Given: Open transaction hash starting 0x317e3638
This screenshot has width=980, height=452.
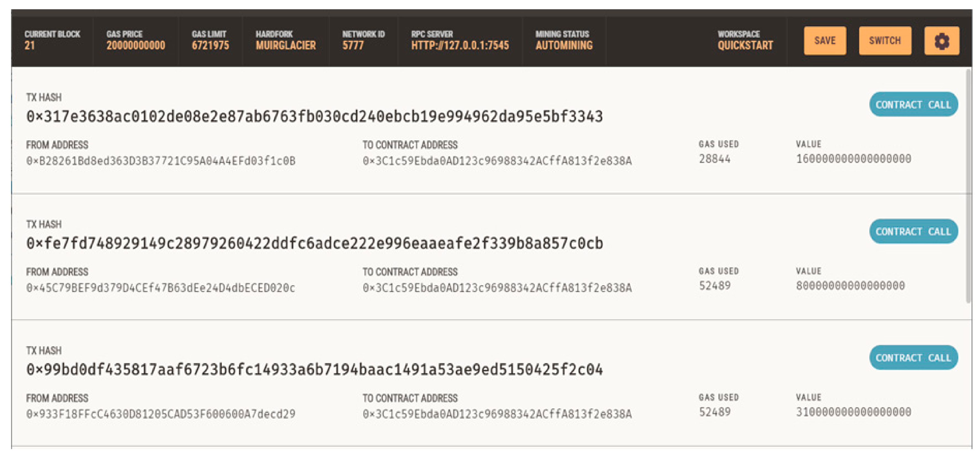Looking at the screenshot, I should pos(314,116).
